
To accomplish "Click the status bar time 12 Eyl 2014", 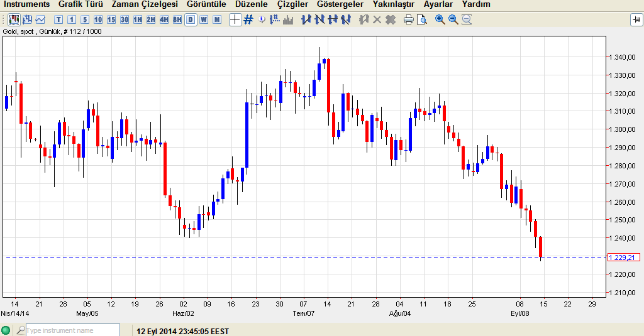I will 182,331.
